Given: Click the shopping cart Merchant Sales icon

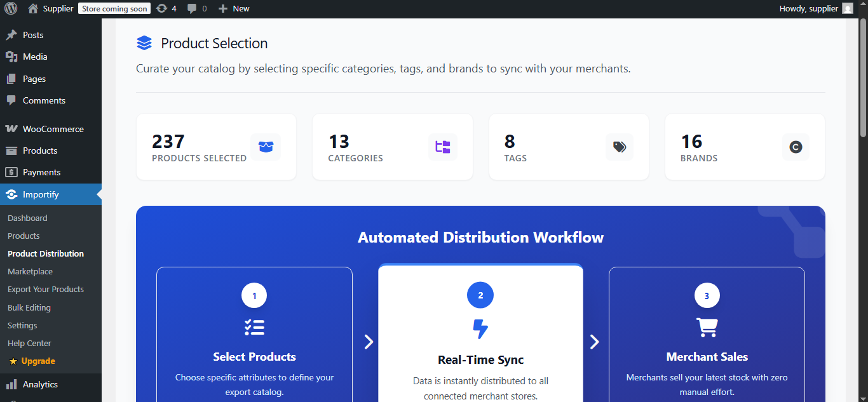Looking at the screenshot, I should tap(707, 327).
